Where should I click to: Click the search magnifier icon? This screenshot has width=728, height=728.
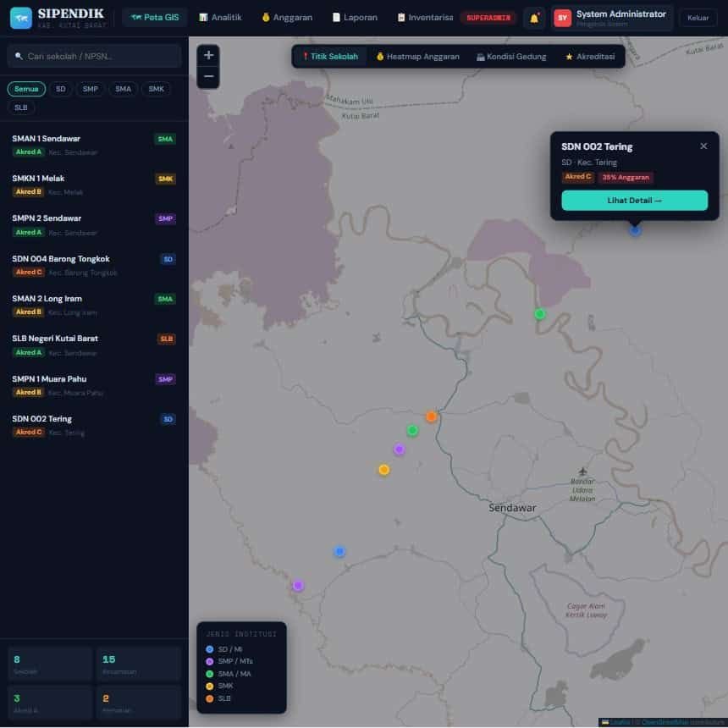point(19,56)
